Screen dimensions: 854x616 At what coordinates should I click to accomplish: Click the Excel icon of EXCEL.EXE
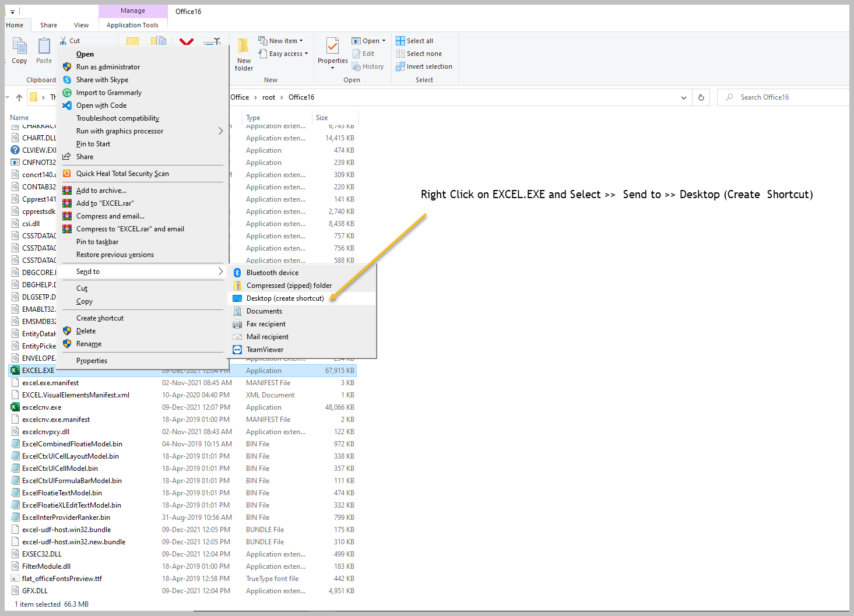pos(15,371)
